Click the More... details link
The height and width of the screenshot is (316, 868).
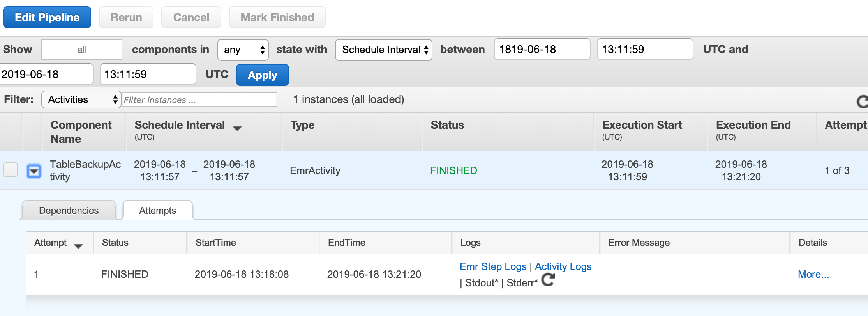coord(813,274)
